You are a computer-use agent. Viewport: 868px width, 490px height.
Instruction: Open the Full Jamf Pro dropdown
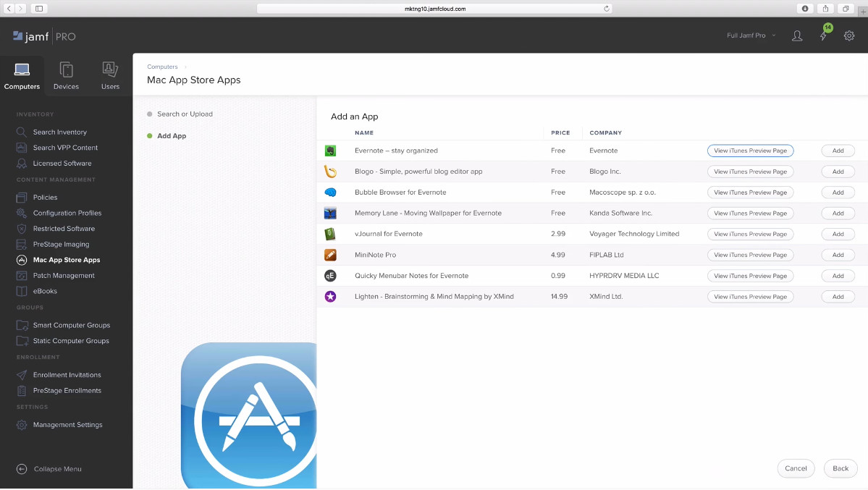[x=749, y=35]
